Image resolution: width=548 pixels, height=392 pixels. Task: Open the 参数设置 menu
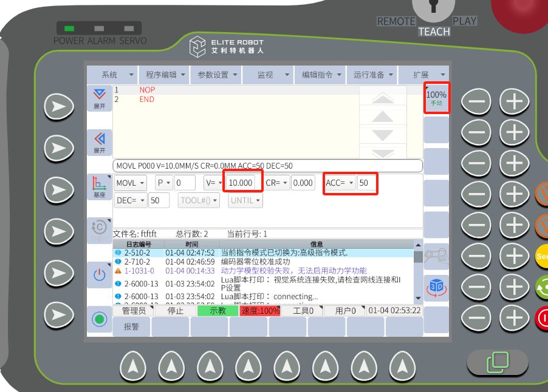(x=216, y=75)
